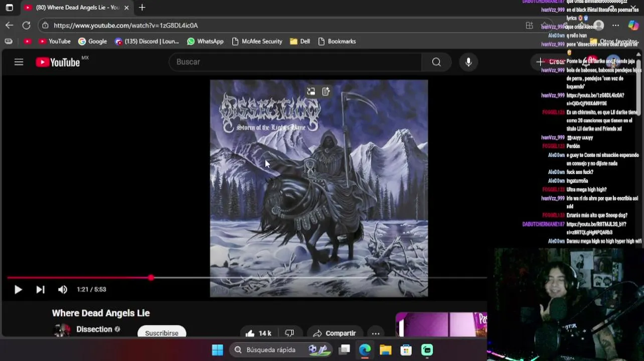The width and height of the screenshot is (644, 361).
Task: Open the Dissection channel name
Action: click(94, 329)
